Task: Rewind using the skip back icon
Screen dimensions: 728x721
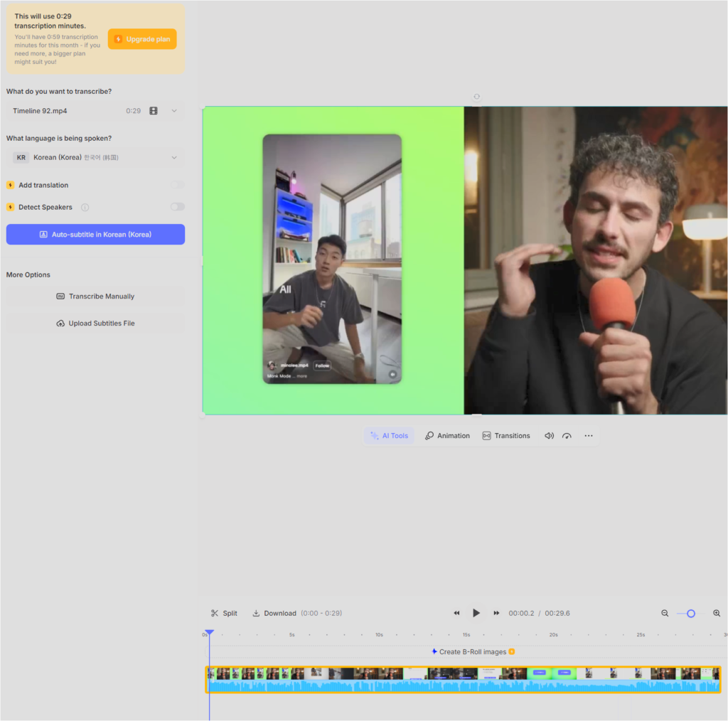Action: tap(456, 613)
